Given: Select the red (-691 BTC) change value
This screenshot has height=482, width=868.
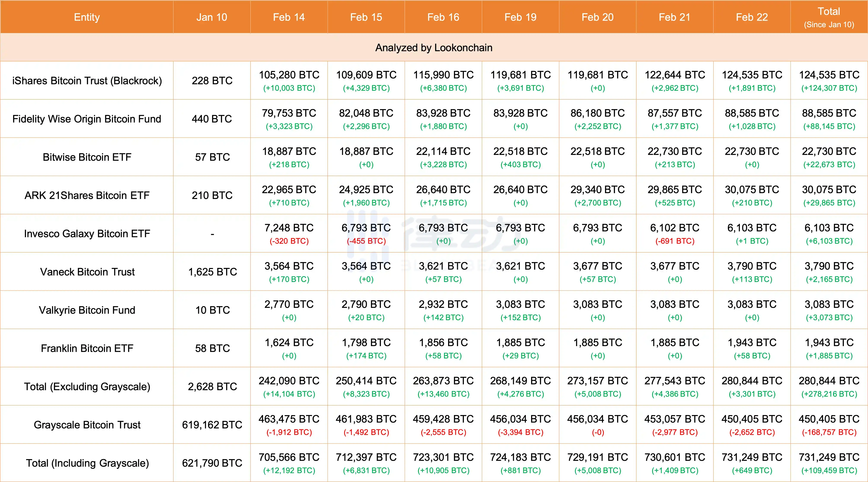Looking at the screenshot, I should pyautogui.click(x=675, y=241).
